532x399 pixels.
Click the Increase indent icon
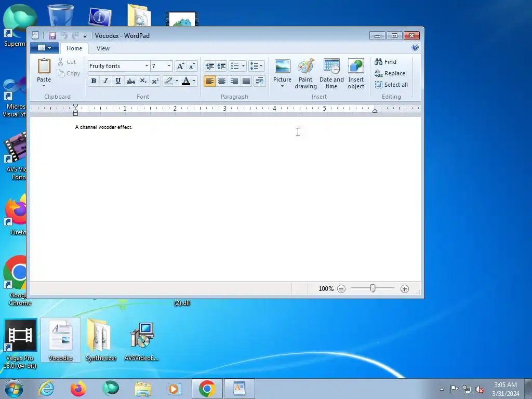[221, 66]
